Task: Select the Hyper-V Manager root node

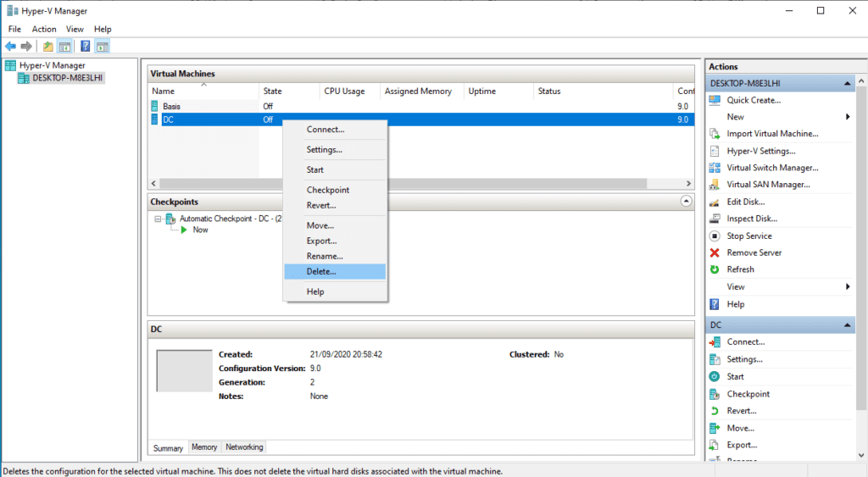Action: coord(52,65)
